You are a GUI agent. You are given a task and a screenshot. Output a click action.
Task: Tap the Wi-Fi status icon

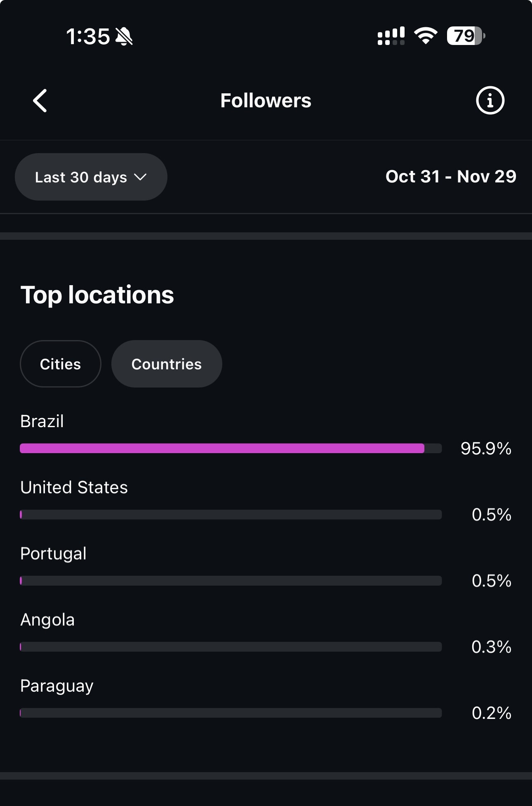426,36
